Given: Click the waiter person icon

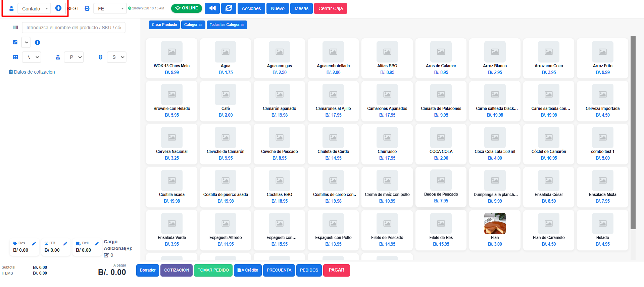Looking at the screenshot, I should (x=58, y=57).
